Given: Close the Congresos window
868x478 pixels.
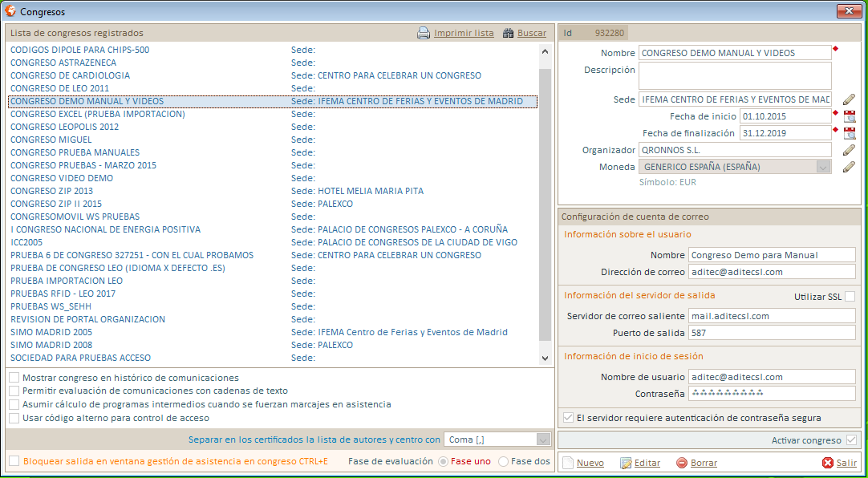Looking at the screenshot, I should coord(850,10).
